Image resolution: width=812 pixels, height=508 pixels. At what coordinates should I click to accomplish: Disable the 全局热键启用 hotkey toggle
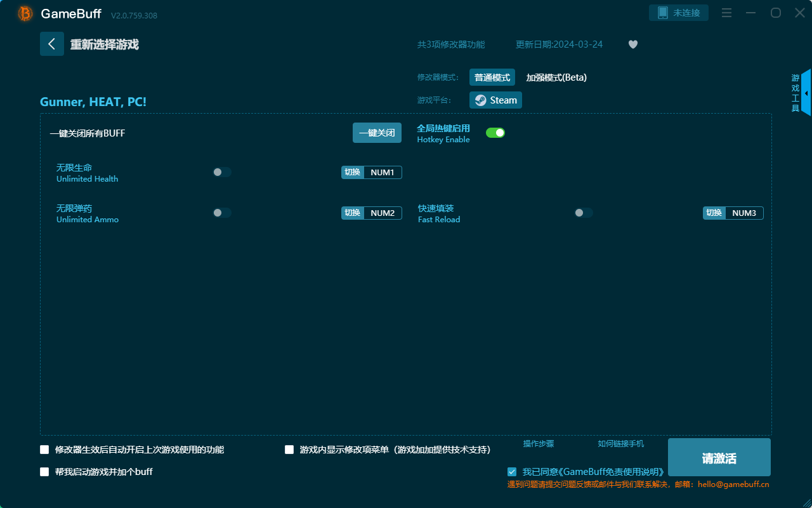point(495,132)
